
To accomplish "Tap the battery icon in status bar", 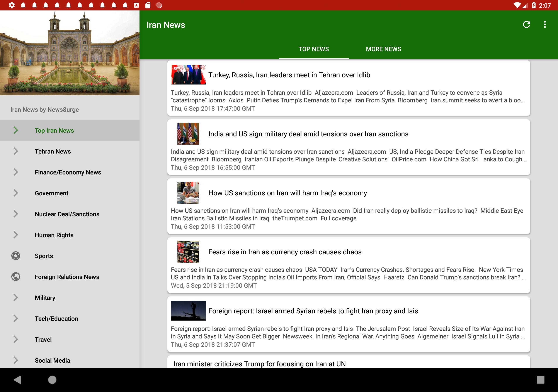I will (534, 5).
